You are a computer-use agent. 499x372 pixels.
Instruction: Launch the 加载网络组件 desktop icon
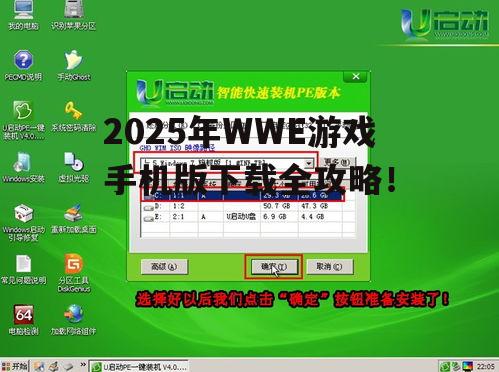pyautogui.click(x=74, y=320)
